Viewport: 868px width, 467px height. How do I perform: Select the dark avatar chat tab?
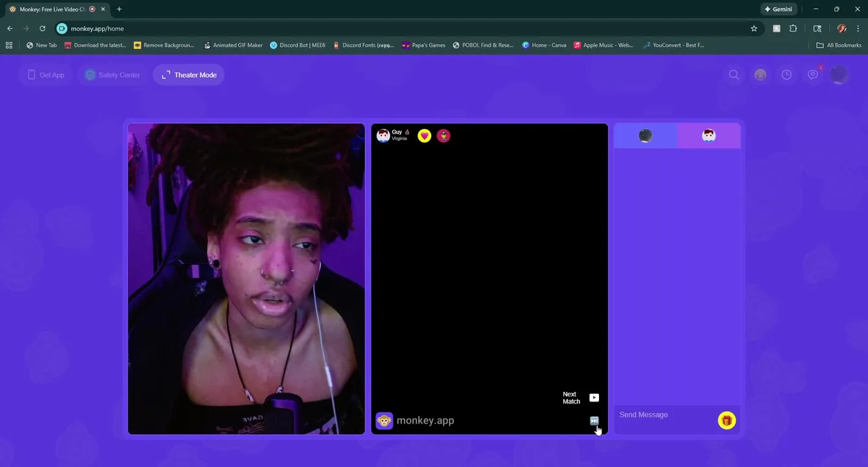click(x=646, y=136)
